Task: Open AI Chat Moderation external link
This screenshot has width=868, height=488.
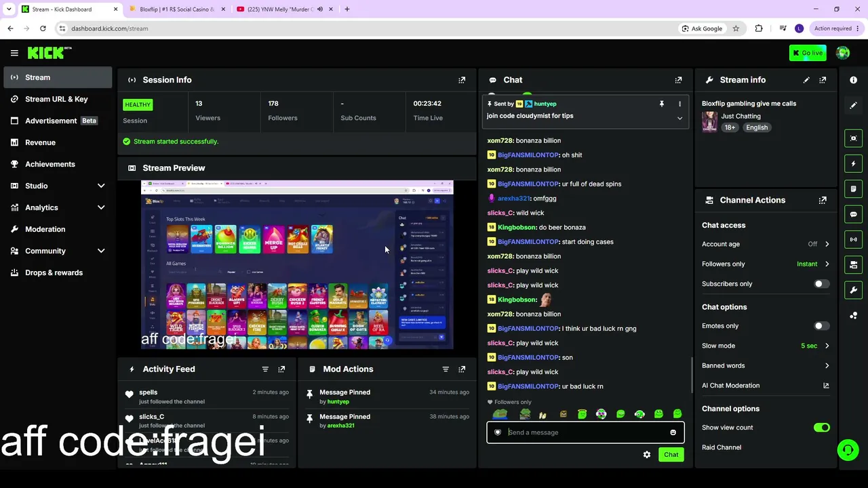Action: (826, 386)
